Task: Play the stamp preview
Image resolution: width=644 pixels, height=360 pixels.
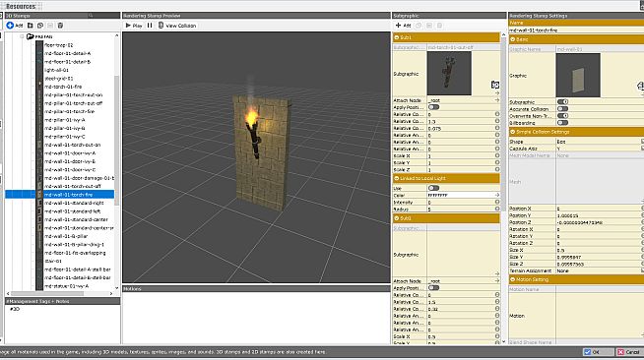Action: [134, 26]
